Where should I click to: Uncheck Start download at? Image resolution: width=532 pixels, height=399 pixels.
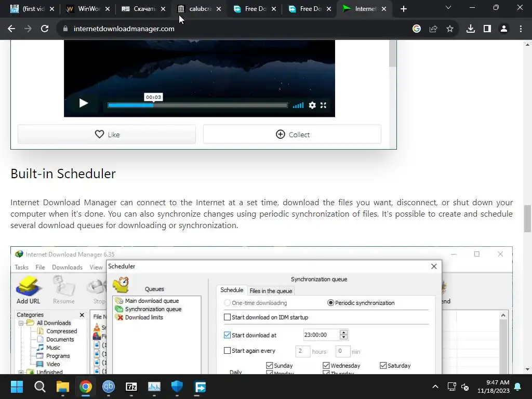[228, 335]
